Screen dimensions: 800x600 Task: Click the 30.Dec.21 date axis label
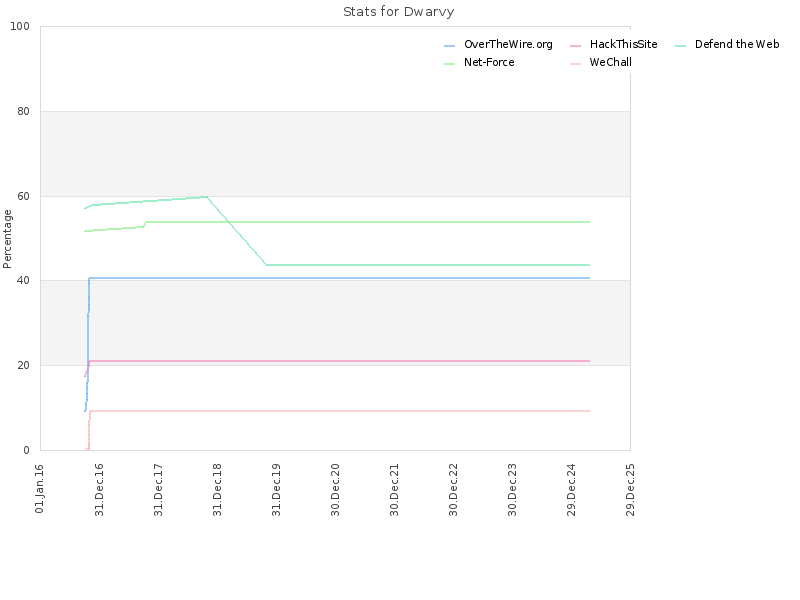point(394,490)
